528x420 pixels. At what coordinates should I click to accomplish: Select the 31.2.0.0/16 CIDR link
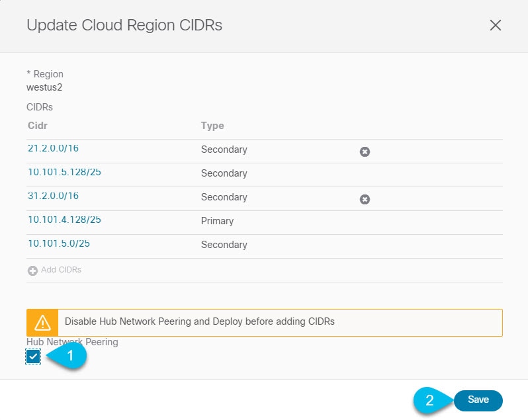pyautogui.click(x=53, y=196)
